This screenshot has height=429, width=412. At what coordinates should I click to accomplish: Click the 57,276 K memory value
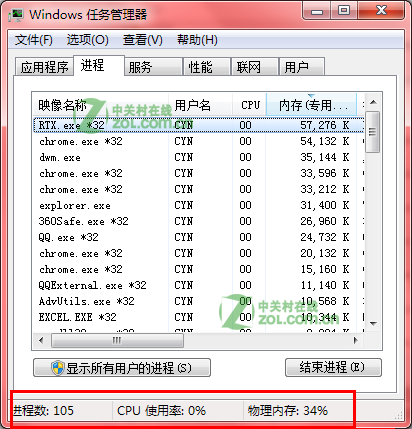(325, 125)
